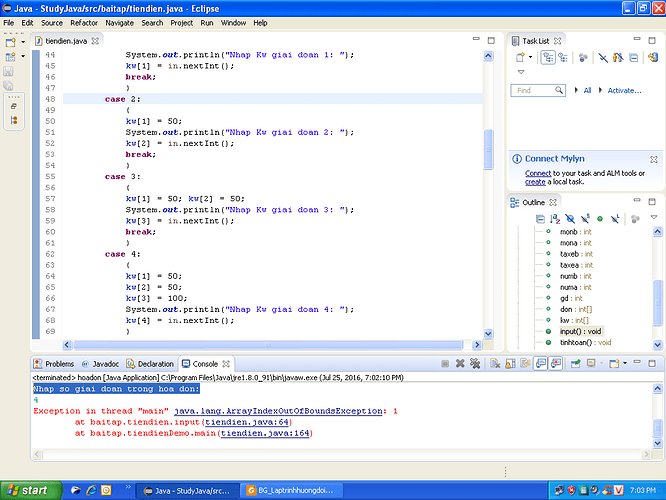Click the Pin Console icon
Image resolution: width=666 pixels, height=500 pixels.
point(578,364)
